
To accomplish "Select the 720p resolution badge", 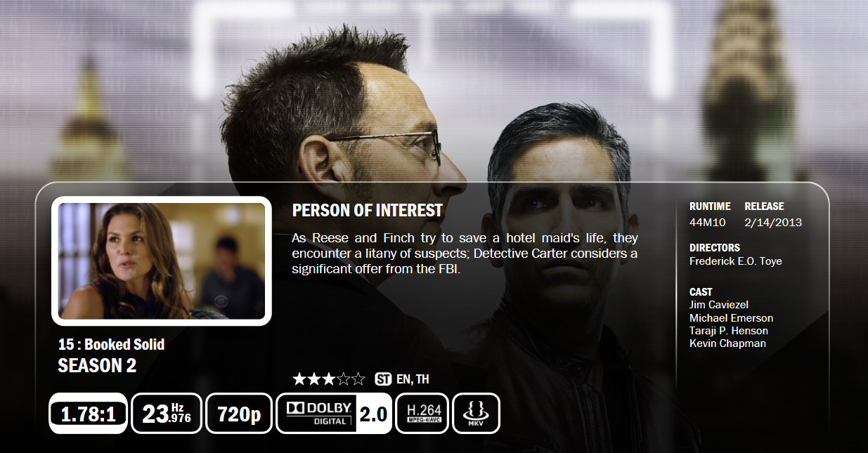I will [x=239, y=414].
